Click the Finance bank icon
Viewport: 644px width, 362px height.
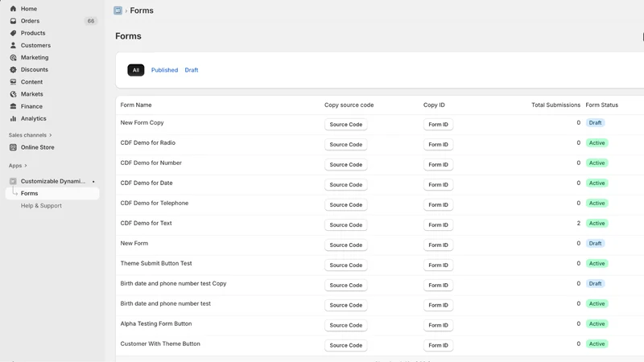(x=13, y=106)
